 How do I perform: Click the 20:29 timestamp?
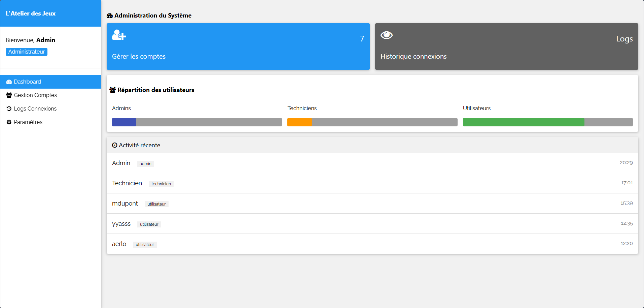pos(626,163)
